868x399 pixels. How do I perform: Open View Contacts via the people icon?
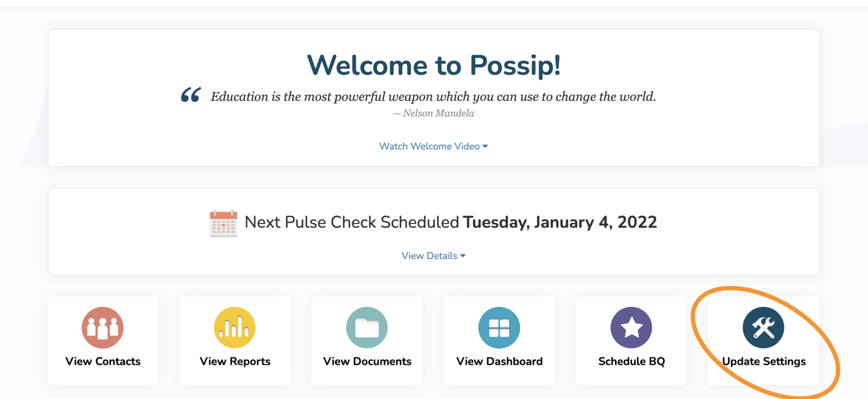click(x=102, y=327)
